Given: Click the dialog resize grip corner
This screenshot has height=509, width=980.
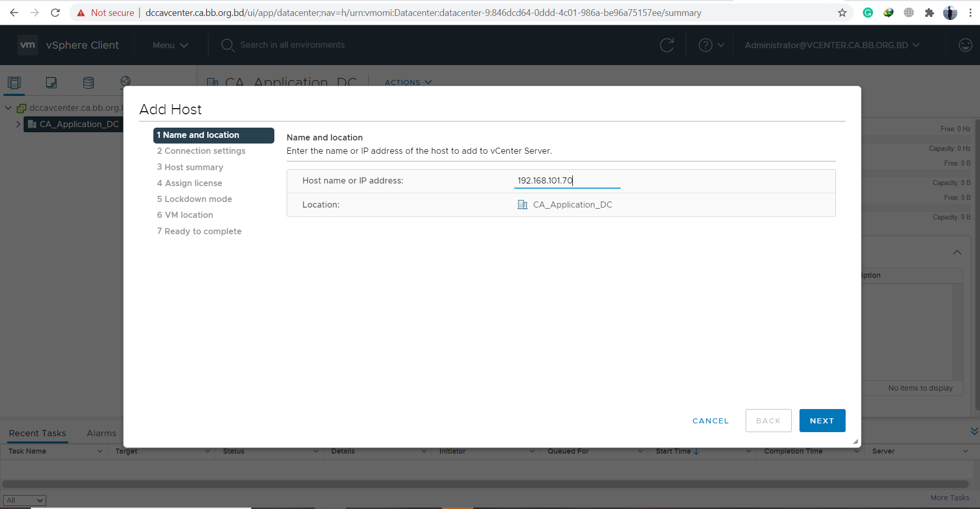Looking at the screenshot, I should tap(855, 442).
